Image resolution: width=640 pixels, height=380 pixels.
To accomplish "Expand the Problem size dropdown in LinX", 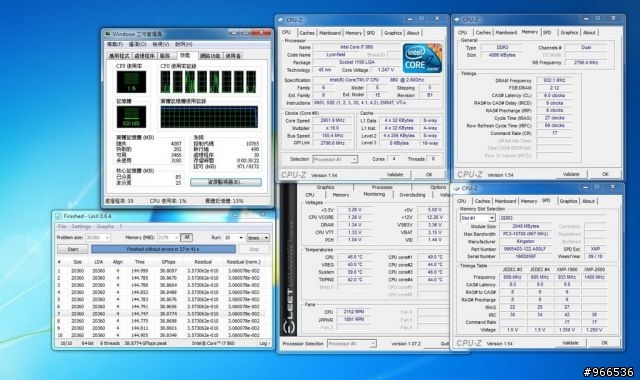I will click(x=107, y=238).
